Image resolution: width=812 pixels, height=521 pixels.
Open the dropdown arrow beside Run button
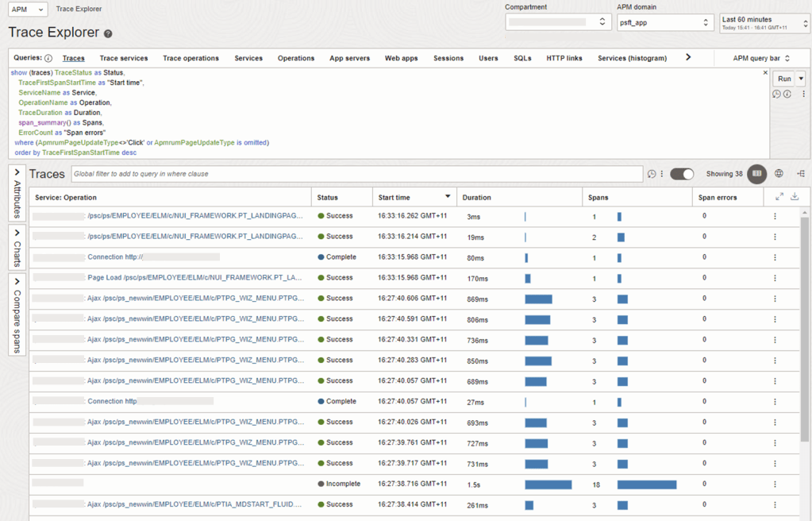click(x=801, y=79)
